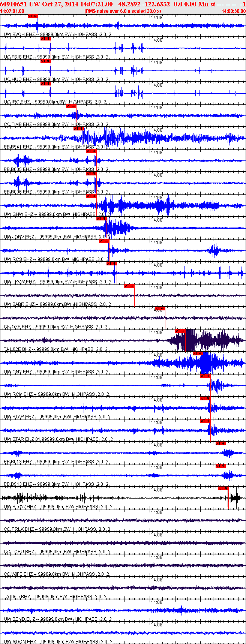Select the red pick marker on TA L02E trace
This screenshot has width=246, height=644.
180,331
